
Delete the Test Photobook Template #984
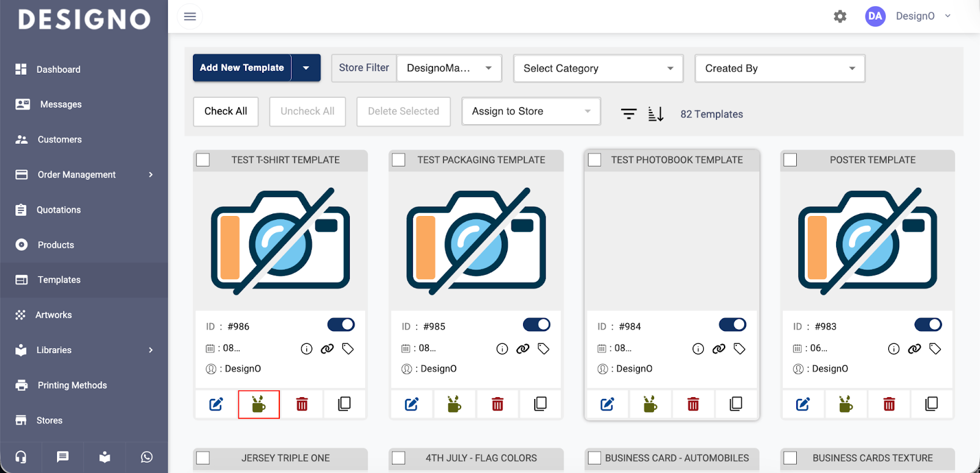(693, 404)
